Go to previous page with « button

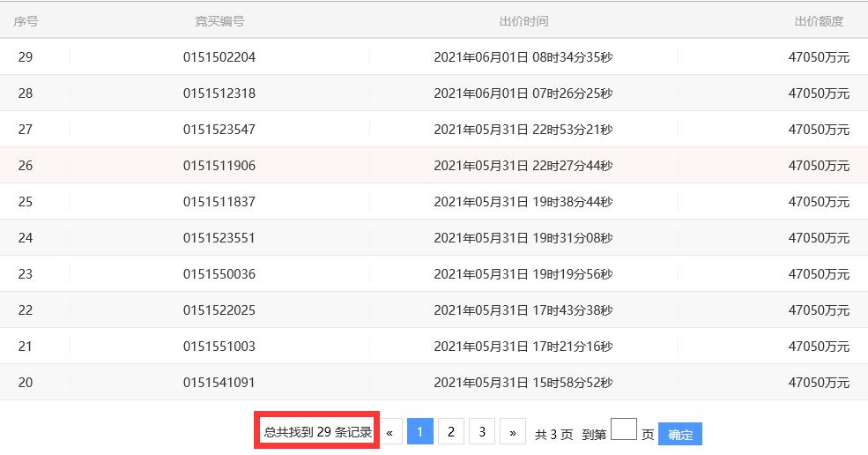coord(389,432)
